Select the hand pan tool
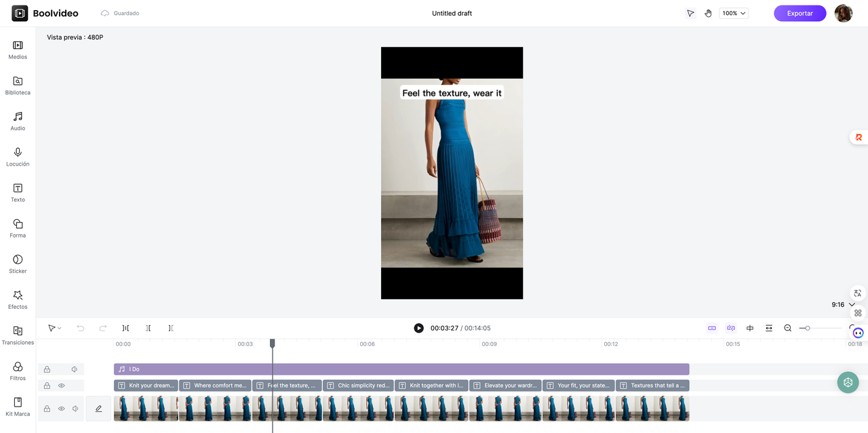The width and height of the screenshot is (868, 433). [708, 13]
